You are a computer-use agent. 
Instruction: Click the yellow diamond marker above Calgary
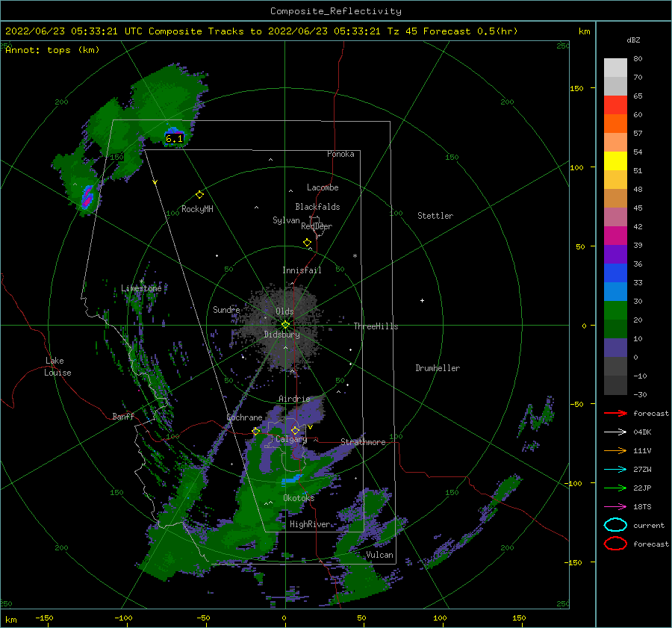[295, 430]
